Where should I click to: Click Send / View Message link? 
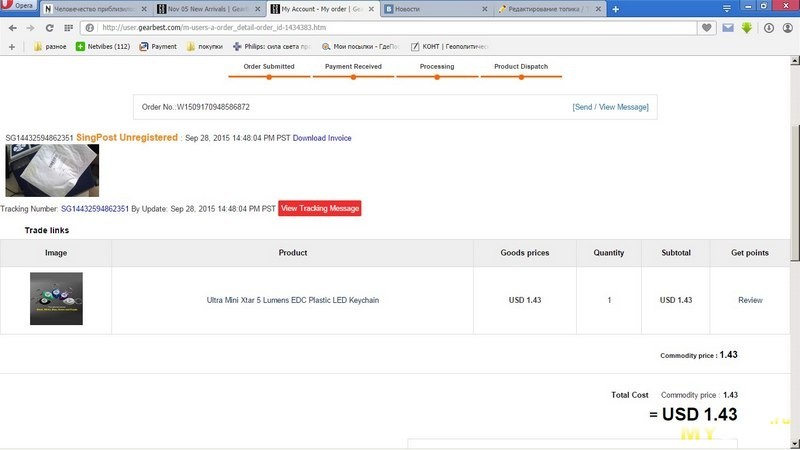click(x=610, y=107)
